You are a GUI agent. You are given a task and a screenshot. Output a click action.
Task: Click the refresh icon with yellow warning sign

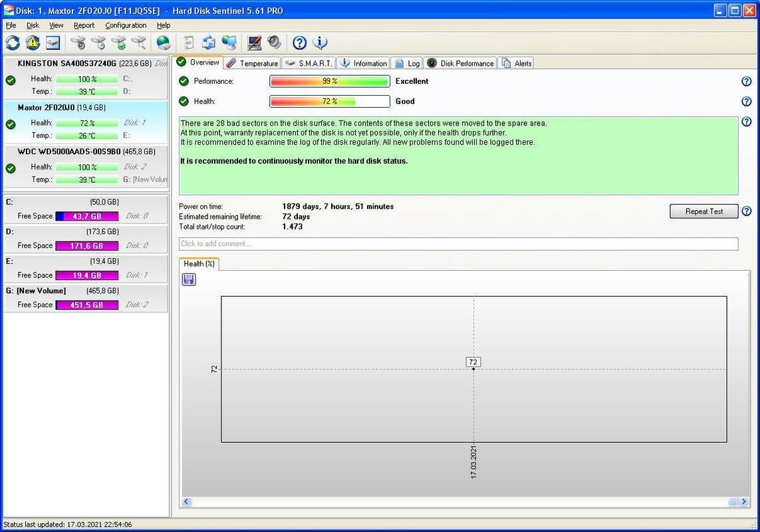point(33,43)
